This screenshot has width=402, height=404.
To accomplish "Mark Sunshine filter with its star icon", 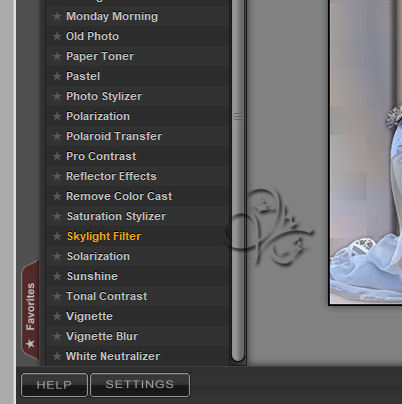I will pyautogui.click(x=57, y=276).
